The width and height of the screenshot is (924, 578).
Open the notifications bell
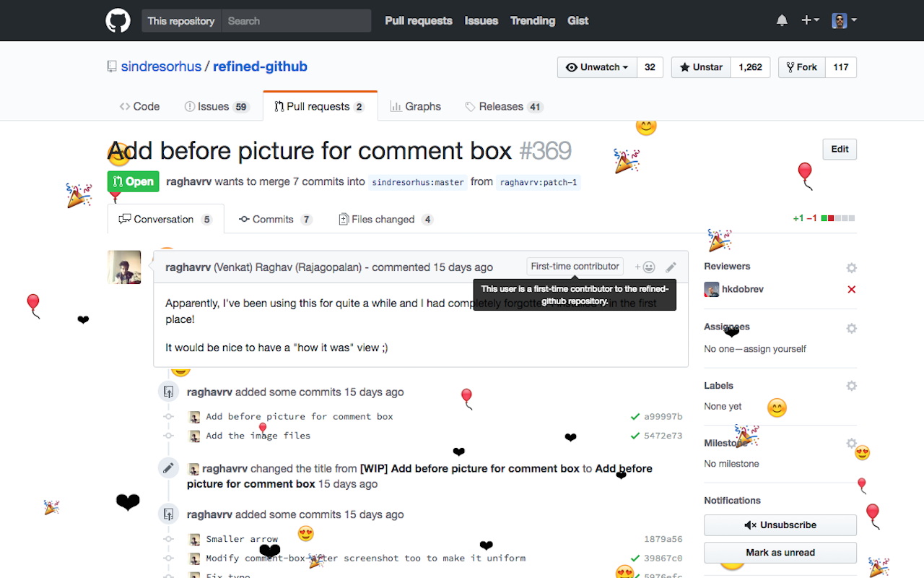[782, 21]
